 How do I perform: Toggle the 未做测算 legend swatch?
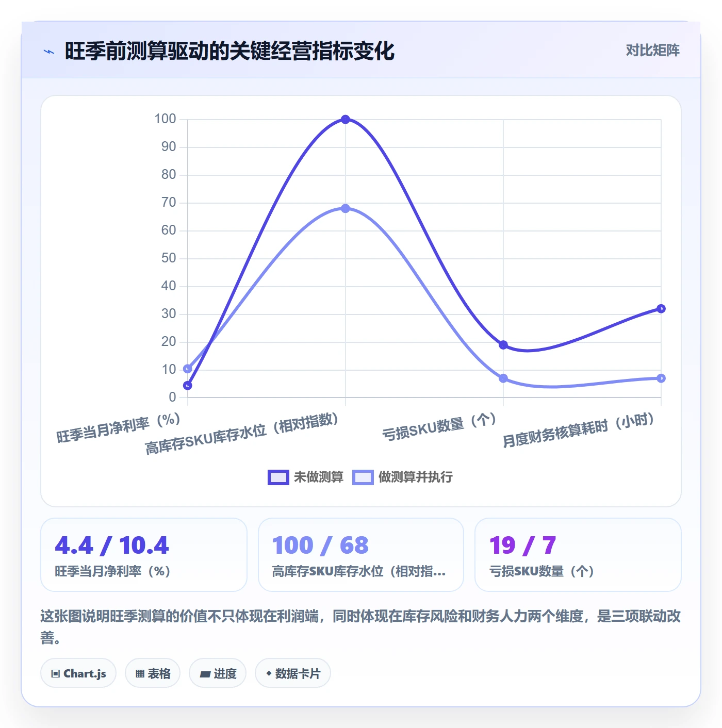pyautogui.click(x=278, y=477)
